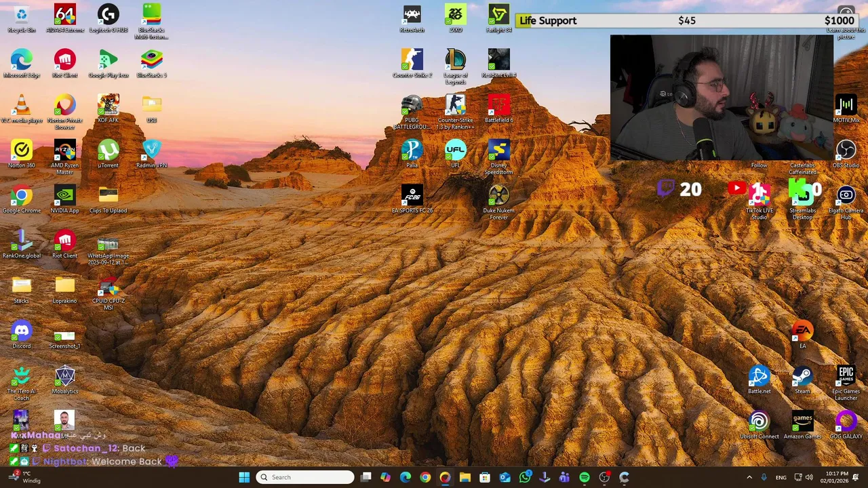Open the Windows Start menu
This screenshot has height=488, width=868.
click(244, 477)
